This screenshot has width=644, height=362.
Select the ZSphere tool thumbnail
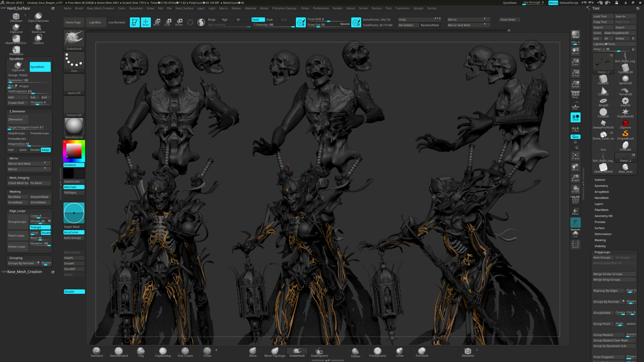click(x=625, y=124)
